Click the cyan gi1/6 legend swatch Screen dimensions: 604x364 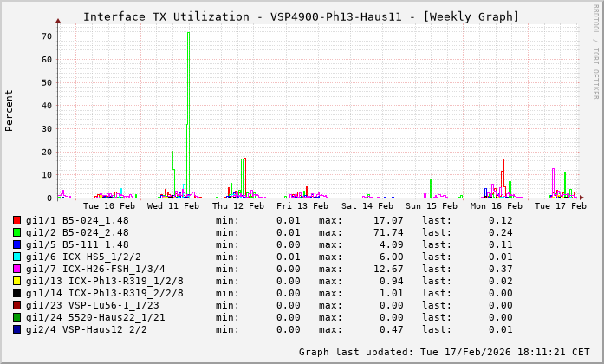pyautogui.click(x=17, y=257)
